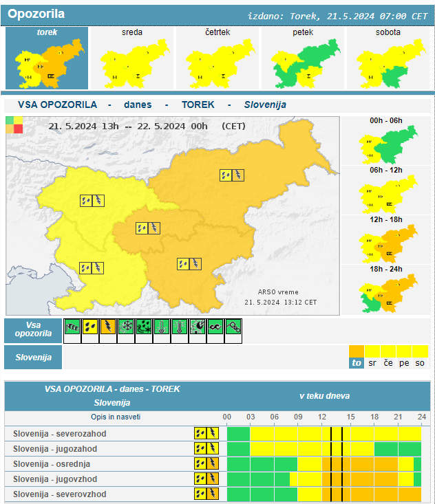Image resolution: width=435 pixels, height=504 pixels.
Task: Click lightning icon in Slovenija - jugozahod row
Action: pyautogui.click(x=213, y=448)
